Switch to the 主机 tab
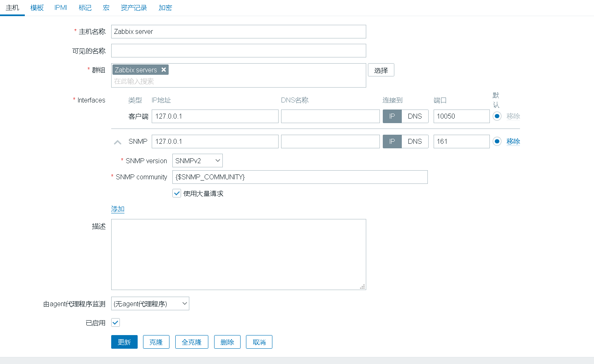This screenshot has width=594, height=364. coord(12,8)
